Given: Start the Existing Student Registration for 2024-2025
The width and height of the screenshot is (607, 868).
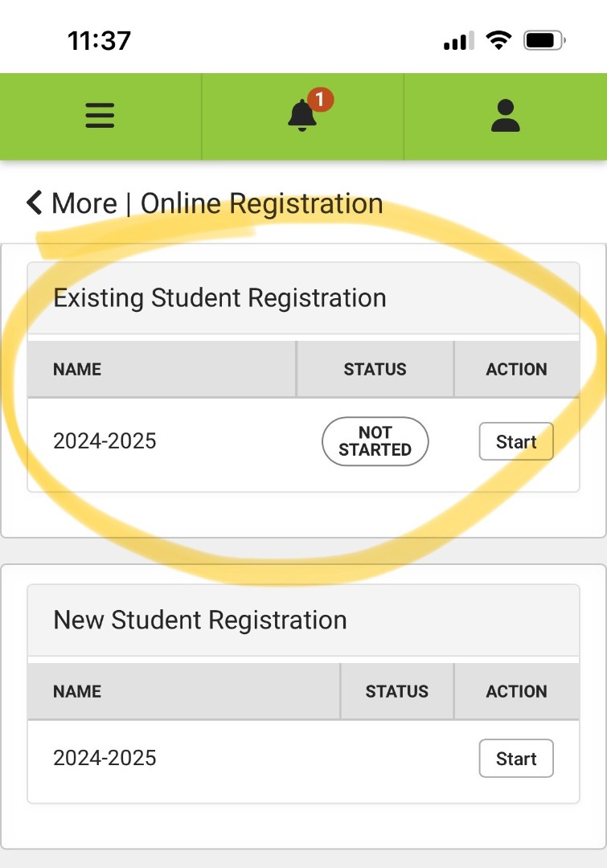Looking at the screenshot, I should [516, 441].
